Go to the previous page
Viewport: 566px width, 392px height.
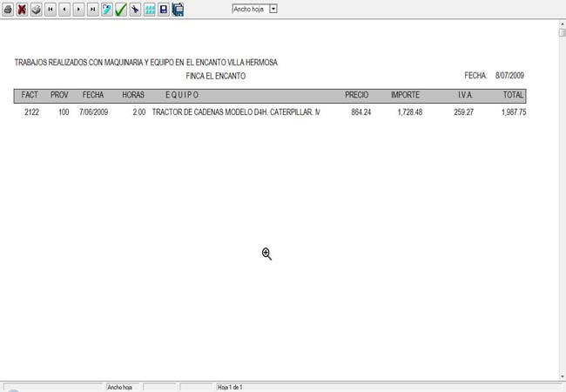(64, 10)
